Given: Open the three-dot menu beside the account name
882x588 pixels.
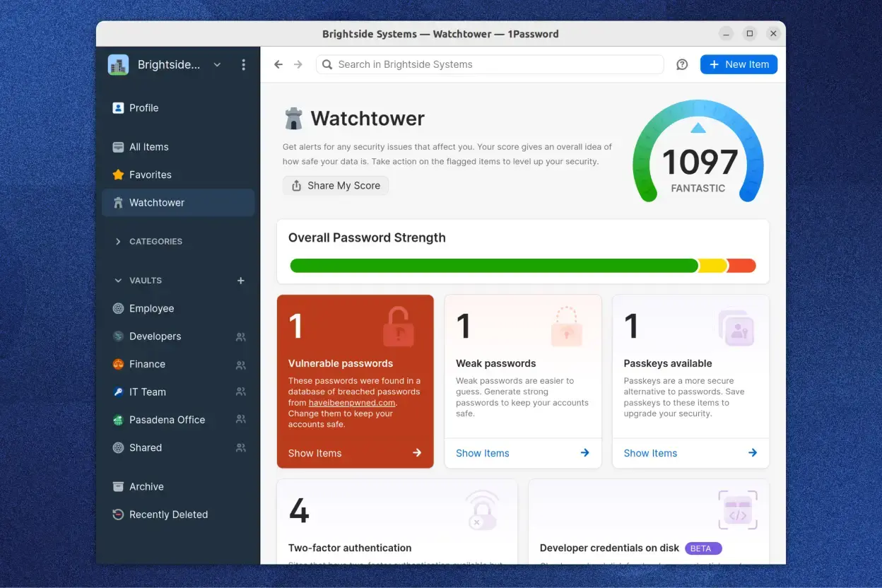Looking at the screenshot, I should tap(243, 64).
